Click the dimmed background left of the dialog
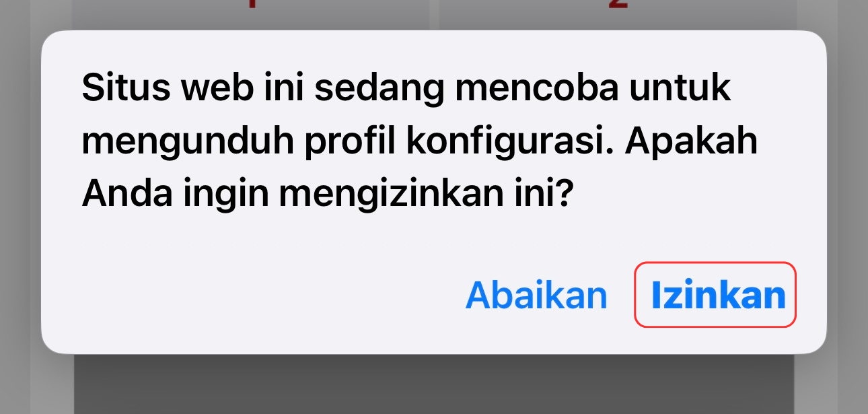868x414 pixels. [20, 202]
